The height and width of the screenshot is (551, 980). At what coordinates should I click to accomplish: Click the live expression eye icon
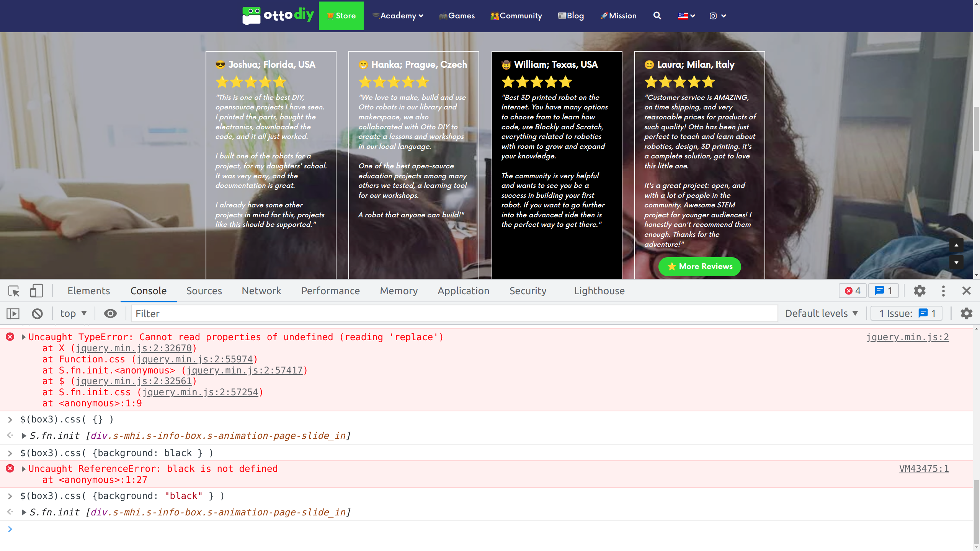(x=110, y=314)
